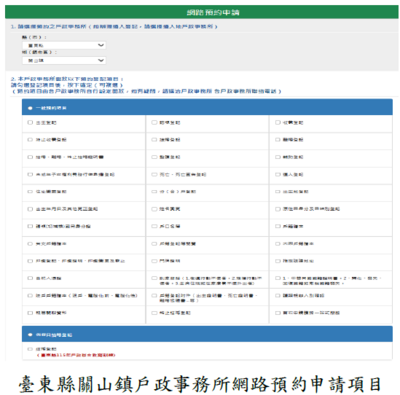
Task: Tick the 出生登記 checkbox
Action: point(30,122)
